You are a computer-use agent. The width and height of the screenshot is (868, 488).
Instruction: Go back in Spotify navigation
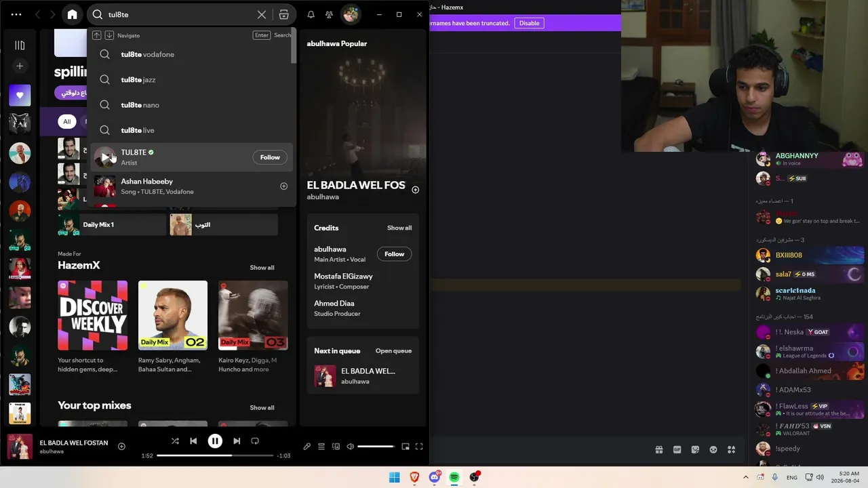pyautogui.click(x=37, y=14)
